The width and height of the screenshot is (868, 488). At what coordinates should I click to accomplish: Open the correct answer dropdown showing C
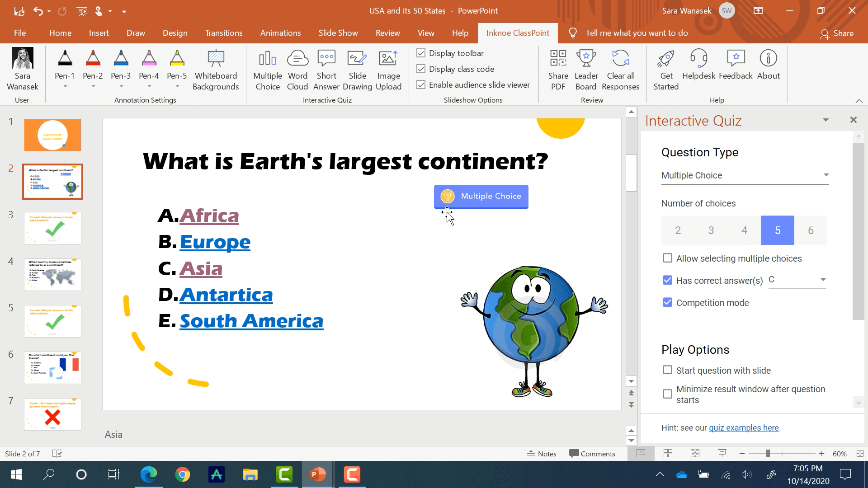point(797,280)
